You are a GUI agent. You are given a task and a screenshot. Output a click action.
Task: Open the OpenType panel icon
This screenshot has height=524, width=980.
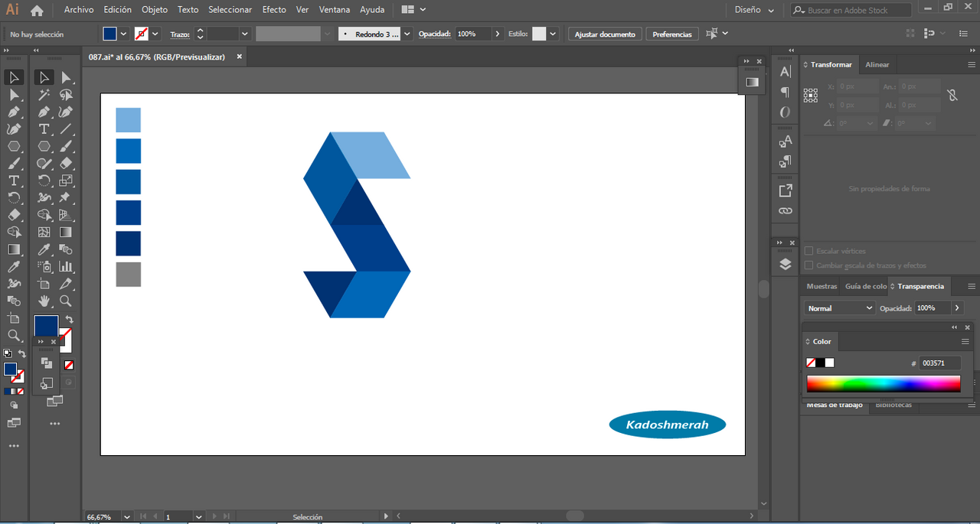pos(785,112)
